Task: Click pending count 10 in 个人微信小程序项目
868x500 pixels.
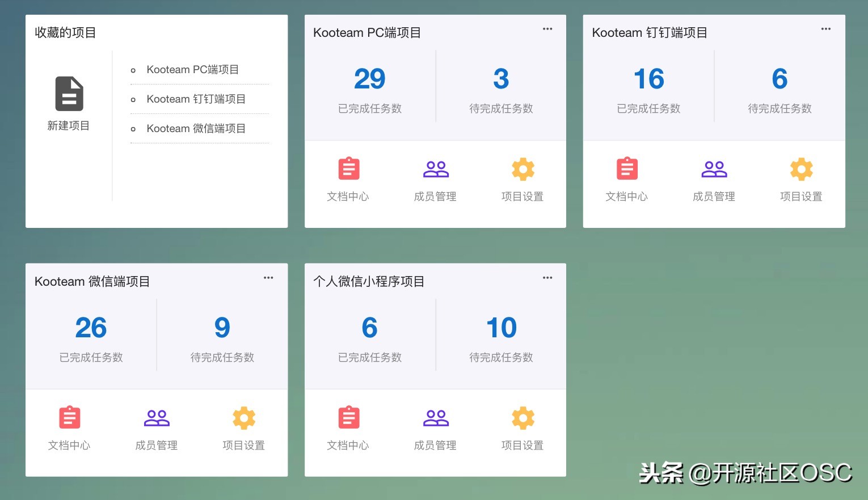Action: 502,328
